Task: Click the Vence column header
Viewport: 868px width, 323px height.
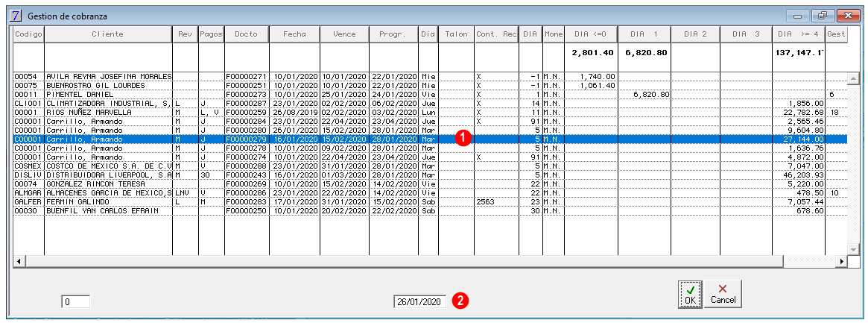Action: 344,34
